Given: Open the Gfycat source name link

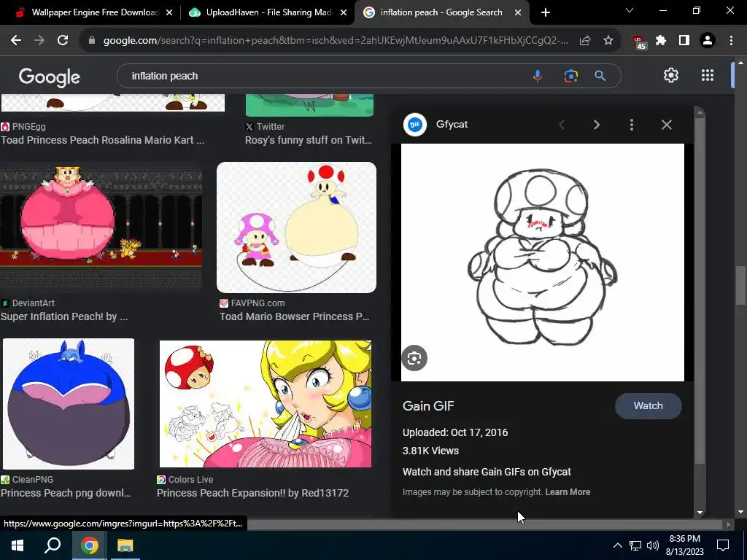Looking at the screenshot, I should point(452,124).
